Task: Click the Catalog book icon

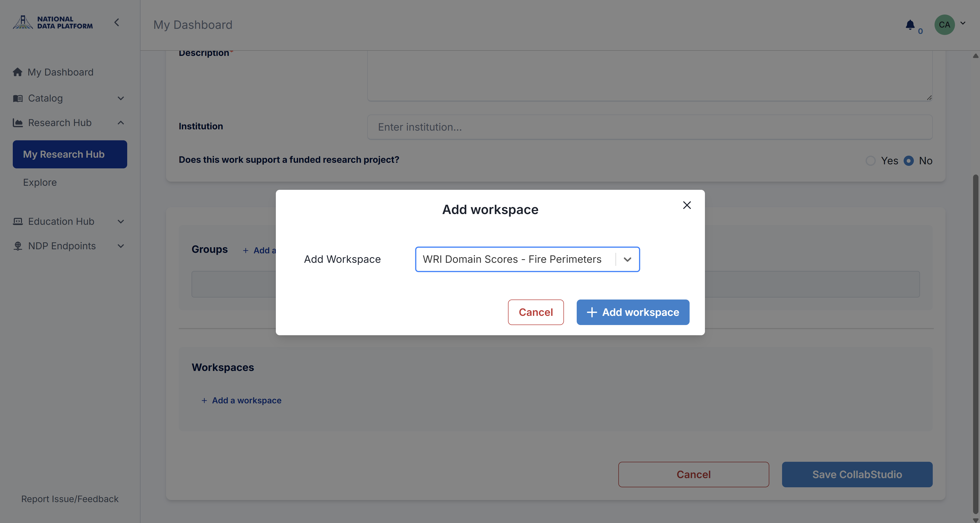Action: 18,98
